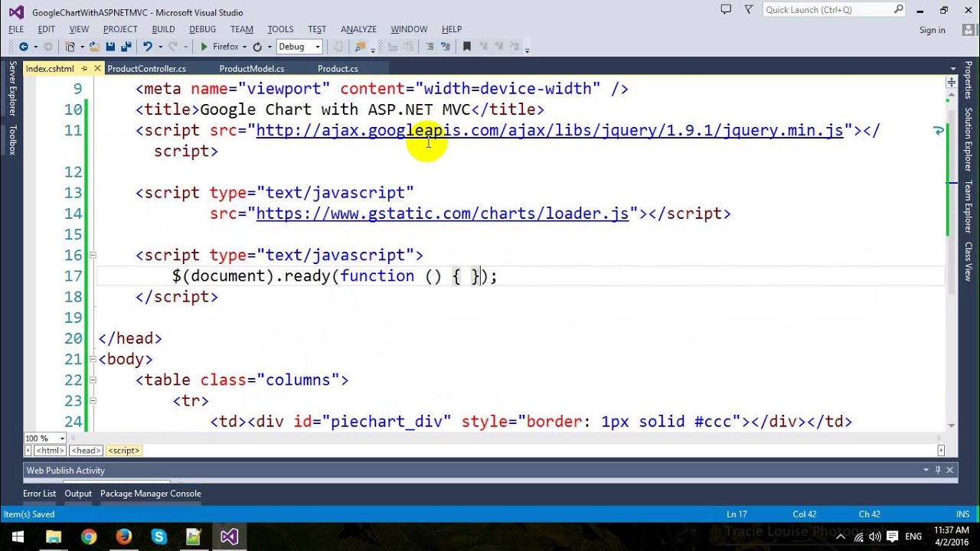Click the Uncomment selected lines icon
Screen dimensions: 980x551
click(x=446, y=47)
